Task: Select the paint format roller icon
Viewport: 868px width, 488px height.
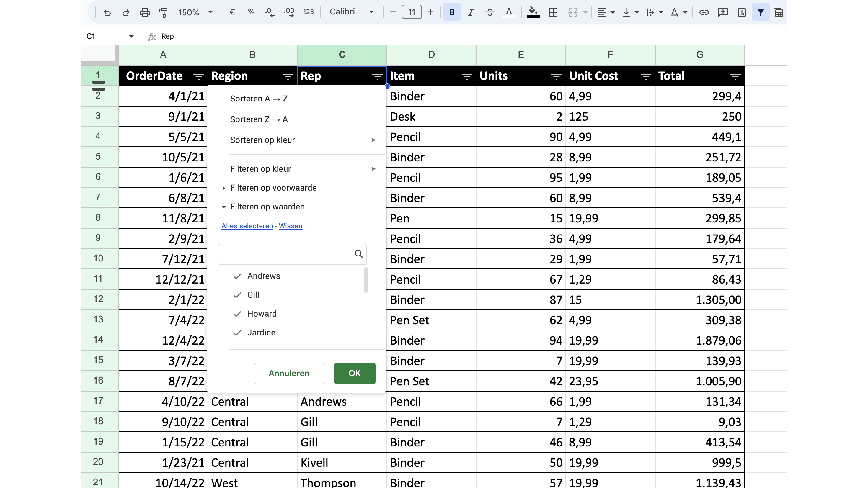Action: [164, 12]
